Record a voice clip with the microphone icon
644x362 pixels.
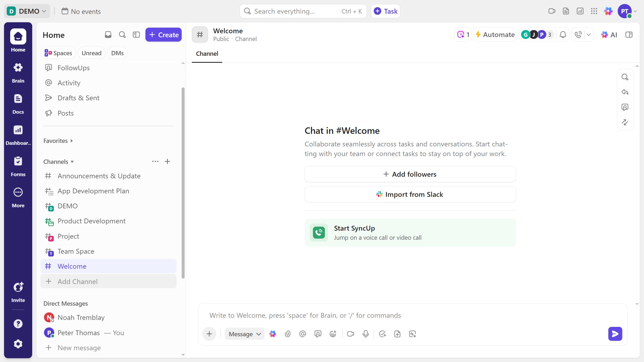pos(365,334)
